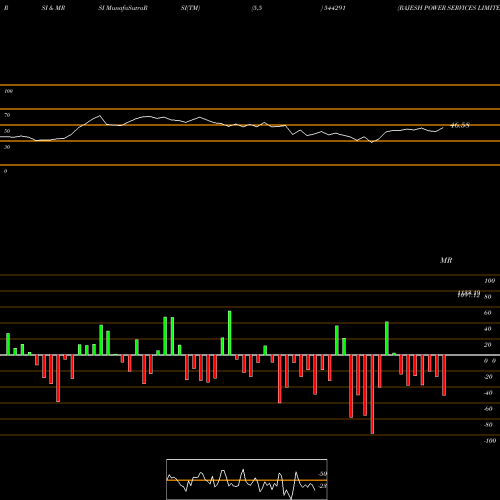The width and height of the screenshot is (500, 500).
Task: Click the MR axis label 40
Action: tap(488, 329)
